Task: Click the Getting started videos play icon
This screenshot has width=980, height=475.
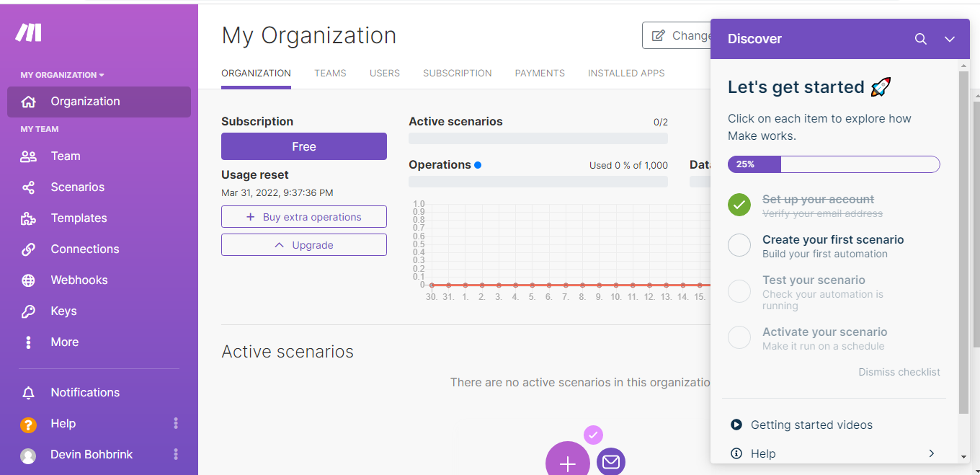Action: (736, 425)
